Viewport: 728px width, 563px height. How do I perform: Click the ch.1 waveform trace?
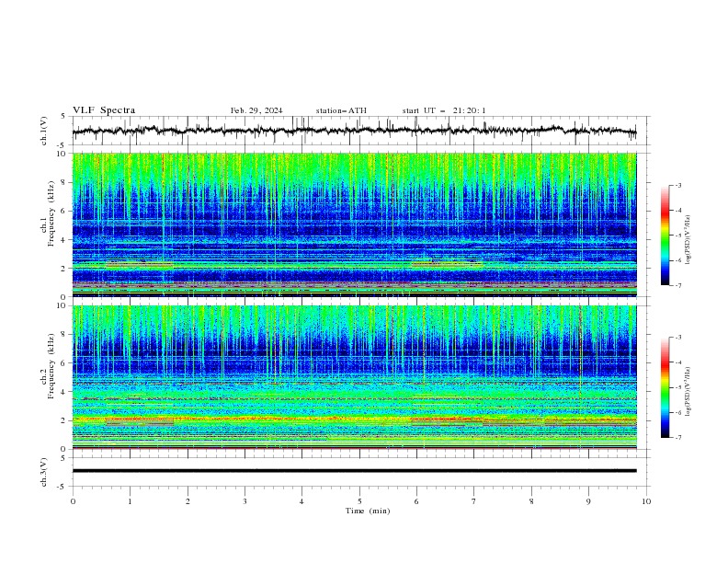click(x=354, y=131)
